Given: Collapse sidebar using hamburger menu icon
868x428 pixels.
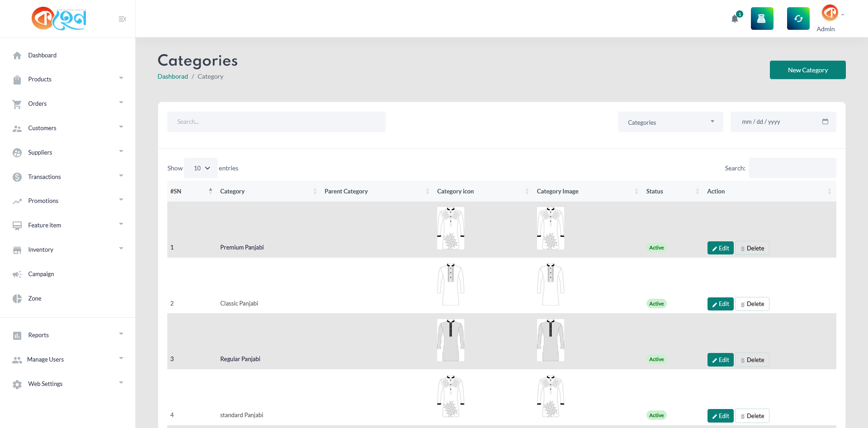Looking at the screenshot, I should [122, 19].
